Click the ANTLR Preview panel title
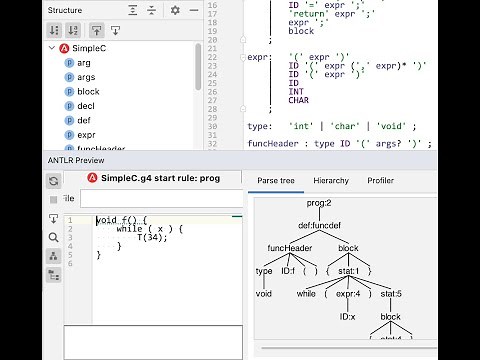 pyautogui.click(x=76, y=160)
